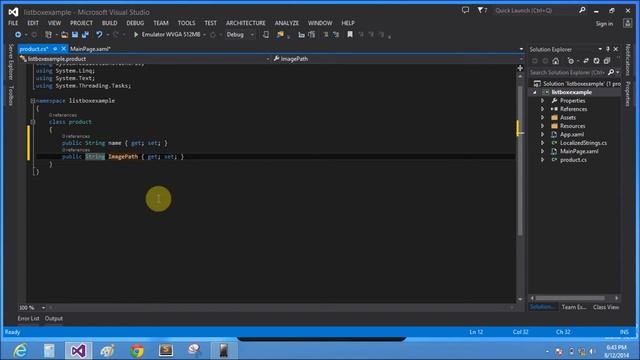Refresh the Solution Explorer

point(596,61)
